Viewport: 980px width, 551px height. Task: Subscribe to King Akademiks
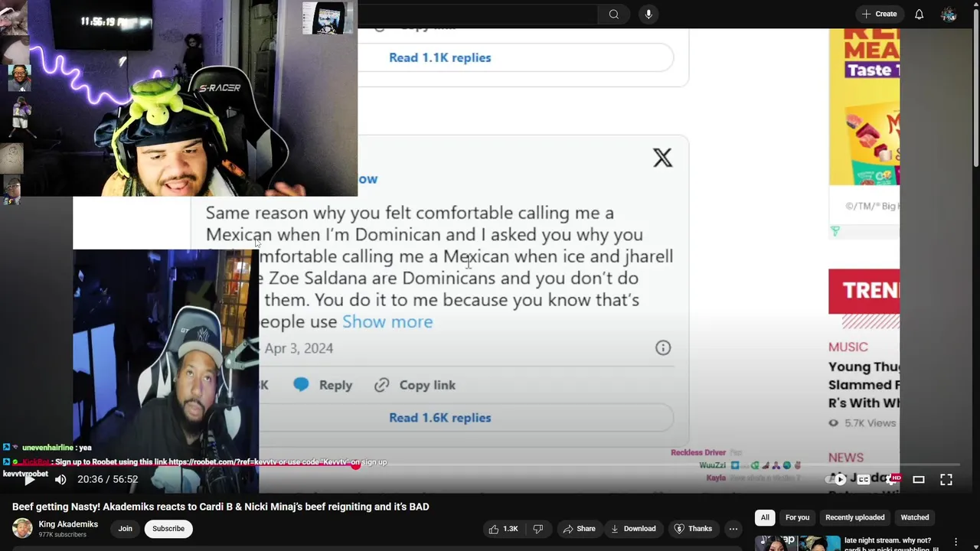(x=168, y=529)
